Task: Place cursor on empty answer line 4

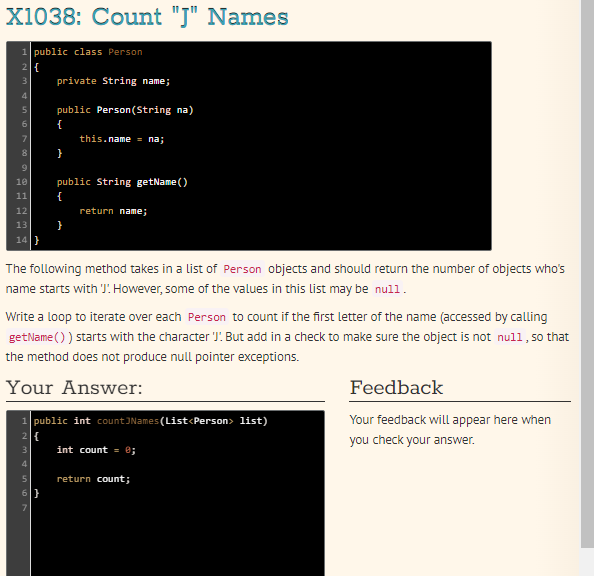Action: pos(177,464)
